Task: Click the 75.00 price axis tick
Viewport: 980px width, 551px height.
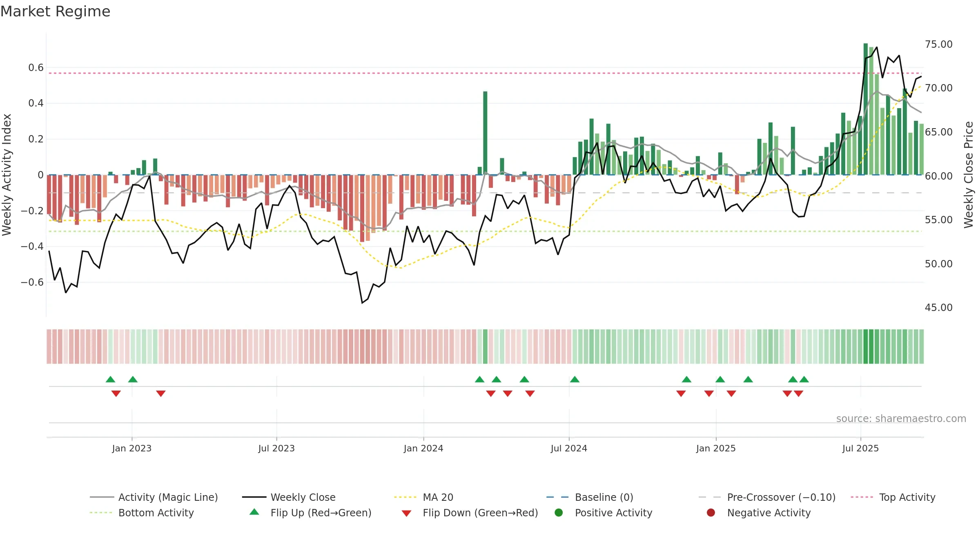Action: pyautogui.click(x=939, y=44)
